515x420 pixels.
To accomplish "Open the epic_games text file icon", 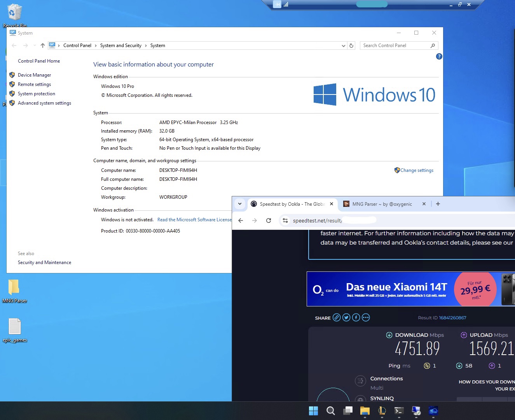I will pyautogui.click(x=15, y=331).
